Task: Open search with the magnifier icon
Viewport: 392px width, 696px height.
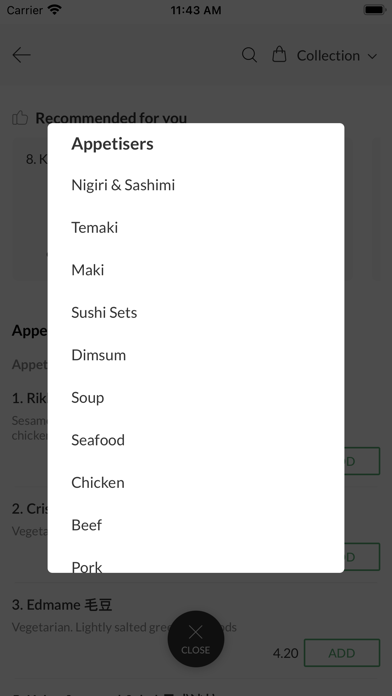Action: coord(249,55)
